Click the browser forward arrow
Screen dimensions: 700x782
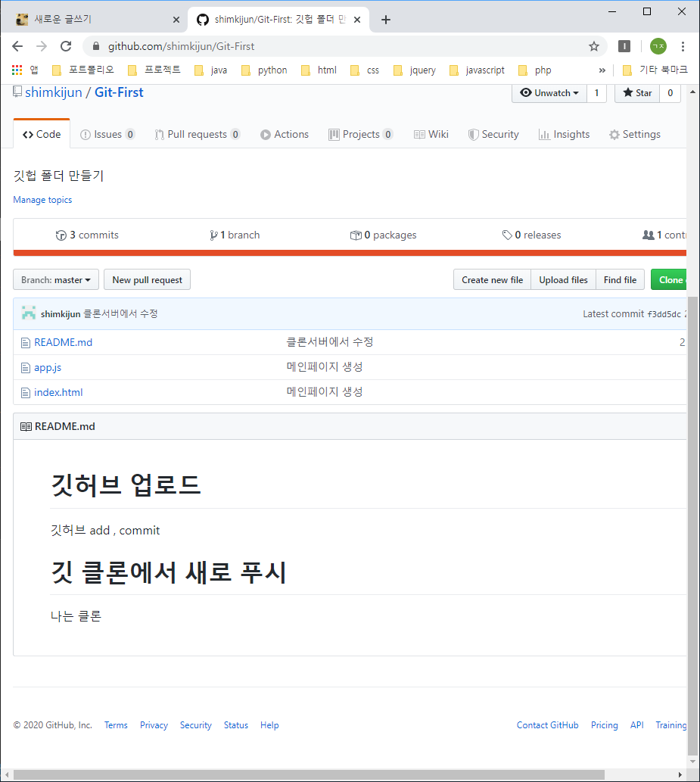pyautogui.click(x=42, y=46)
